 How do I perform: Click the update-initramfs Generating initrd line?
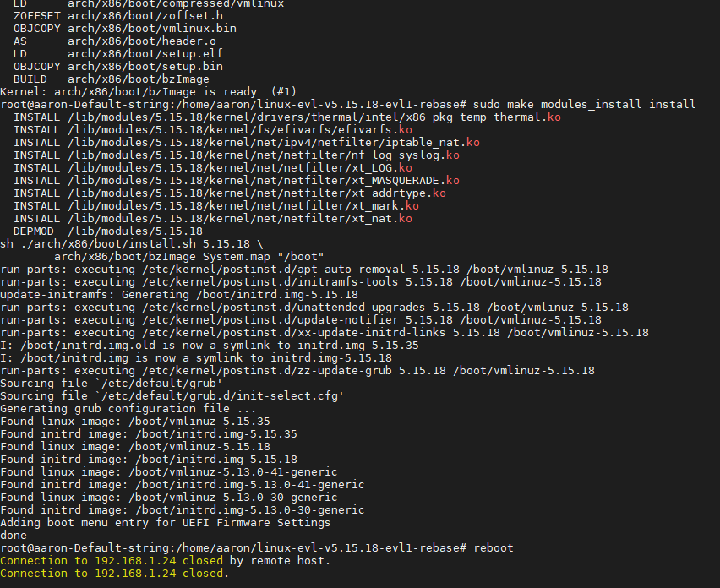(179, 294)
